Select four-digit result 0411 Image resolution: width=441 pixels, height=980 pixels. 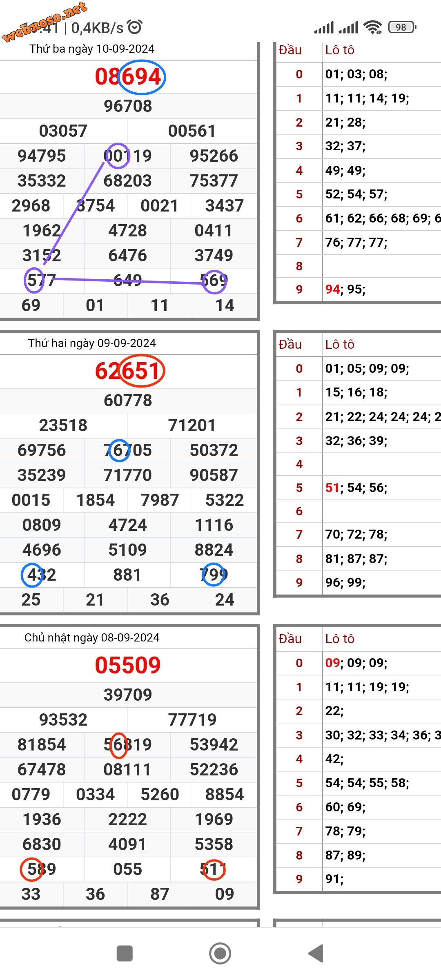[x=214, y=231]
